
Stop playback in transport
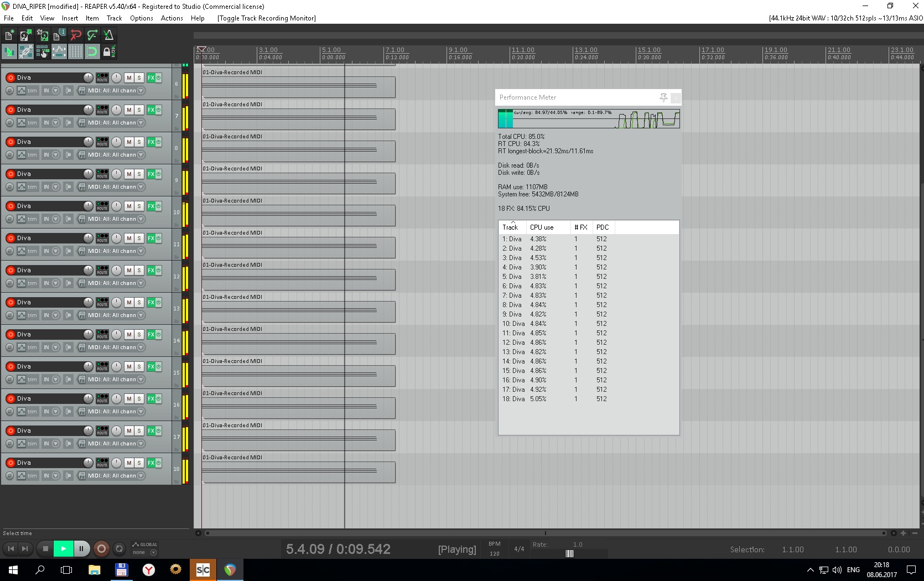click(x=45, y=549)
